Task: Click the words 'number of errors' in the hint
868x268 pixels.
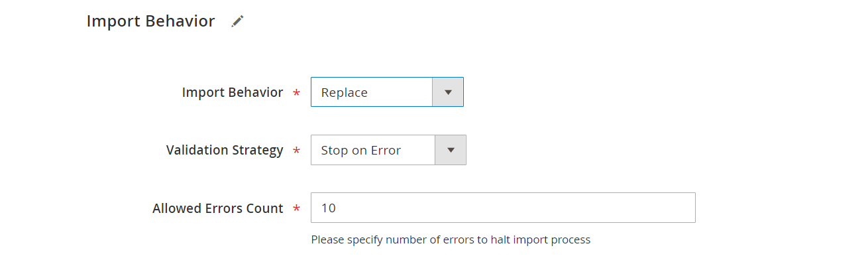Action: pos(429,239)
